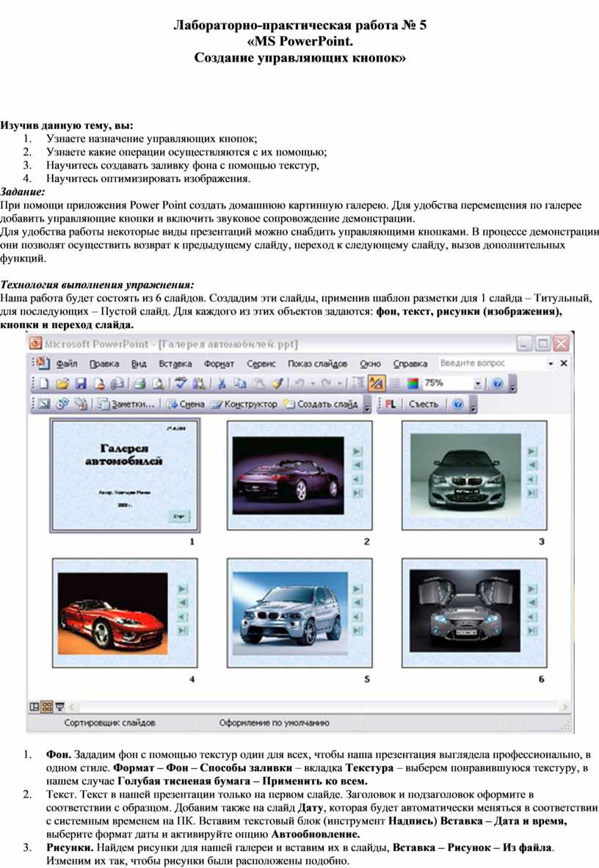Viewport: 599px width, 868px height.
Task: Click the Конструктор button
Action: (244, 404)
